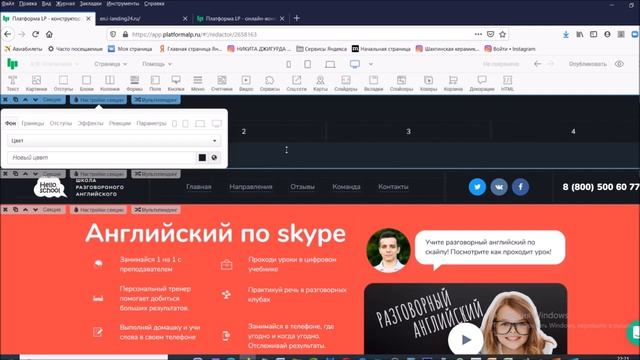Open top section's Настройки секции button
This screenshot has height=360, width=640.
(98, 100)
